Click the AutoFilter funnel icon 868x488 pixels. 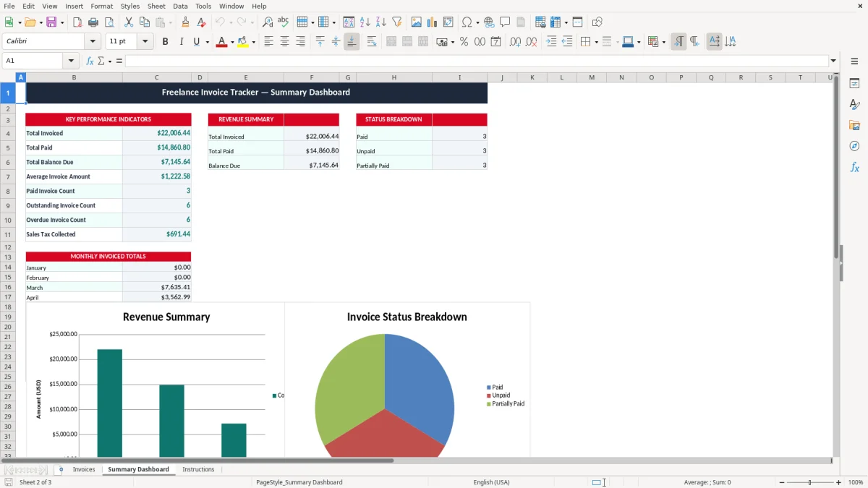pyautogui.click(x=396, y=22)
